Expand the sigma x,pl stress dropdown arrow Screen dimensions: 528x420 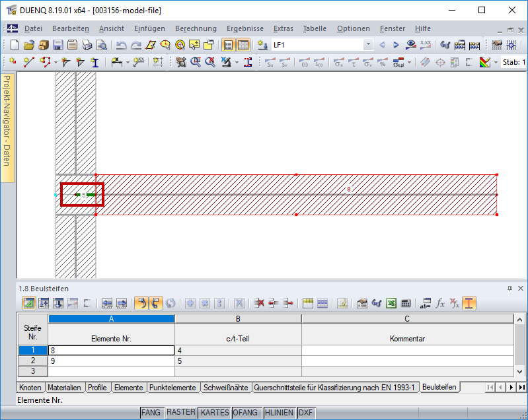pyautogui.click(x=410, y=62)
